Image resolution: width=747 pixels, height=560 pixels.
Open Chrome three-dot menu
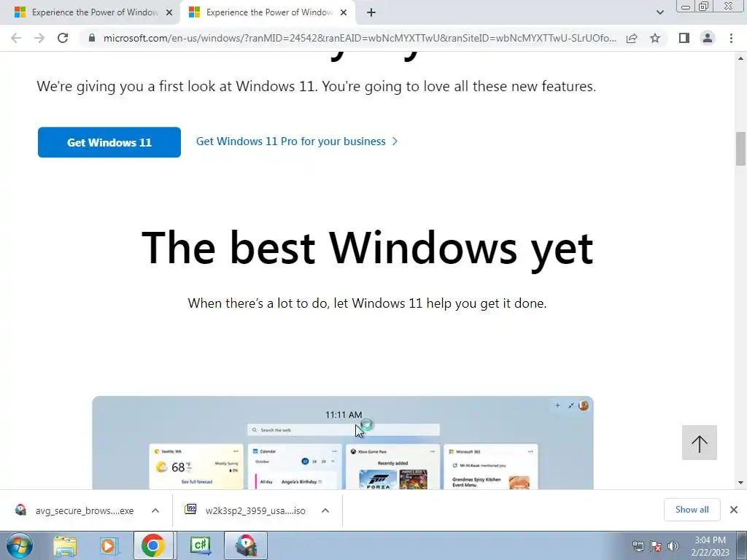tap(731, 38)
